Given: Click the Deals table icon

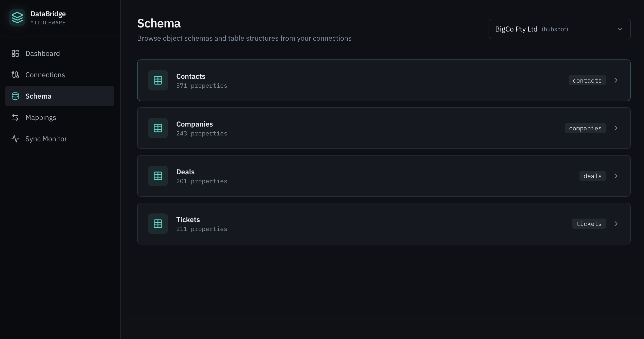Looking at the screenshot, I should pos(157,176).
